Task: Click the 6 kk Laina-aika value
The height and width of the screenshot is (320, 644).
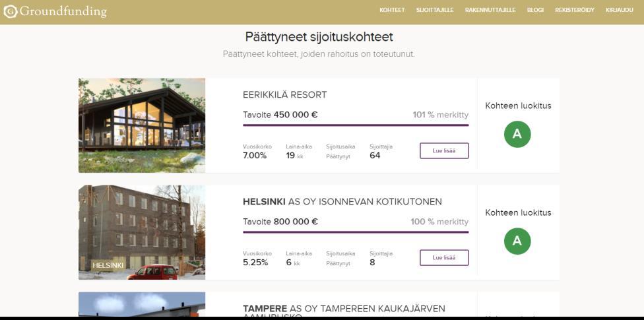Action: pyautogui.click(x=293, y=262)
